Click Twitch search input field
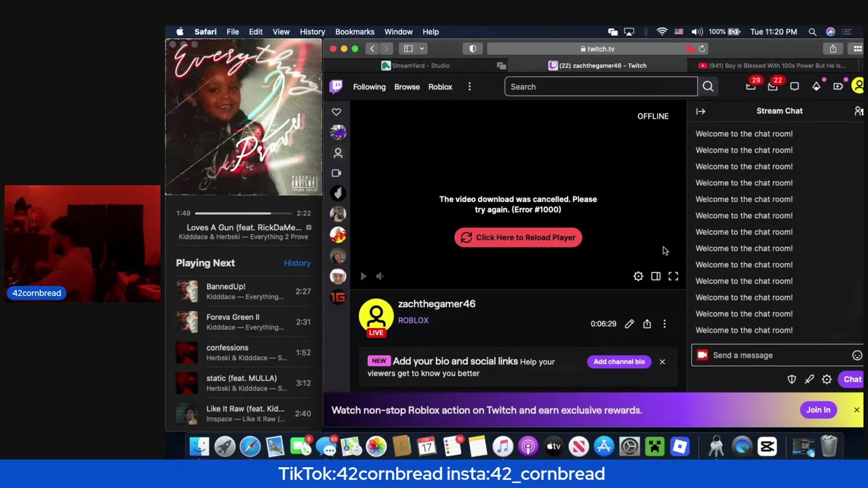 click(601, 87)
